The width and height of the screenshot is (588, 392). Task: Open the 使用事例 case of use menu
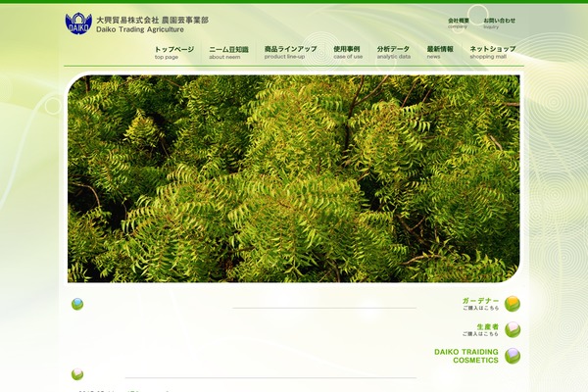click(348, 53)
